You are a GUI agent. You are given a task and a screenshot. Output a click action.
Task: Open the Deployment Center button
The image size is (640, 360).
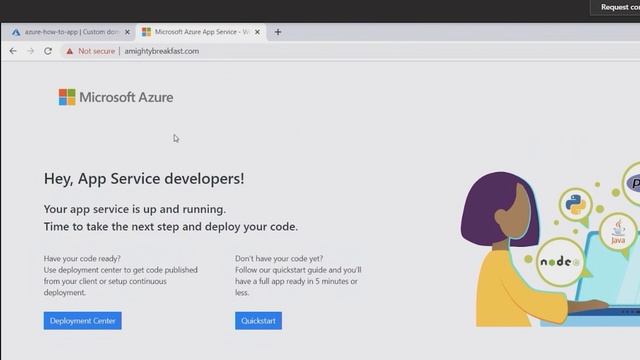pos(82,321)
